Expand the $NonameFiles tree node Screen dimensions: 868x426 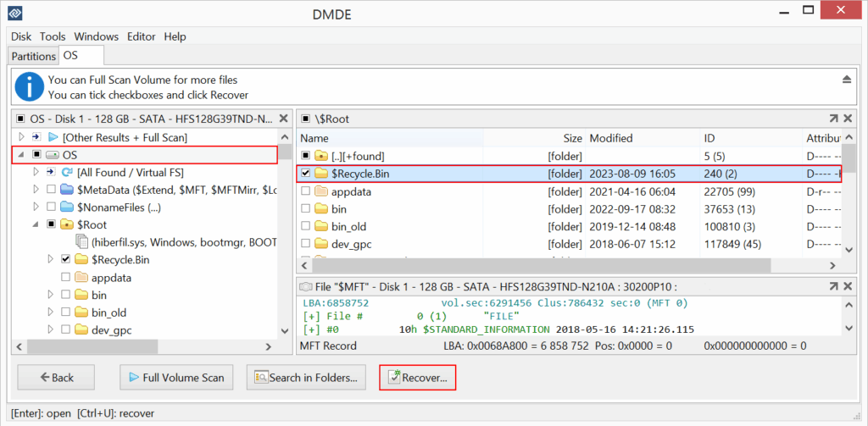point(36,207)
